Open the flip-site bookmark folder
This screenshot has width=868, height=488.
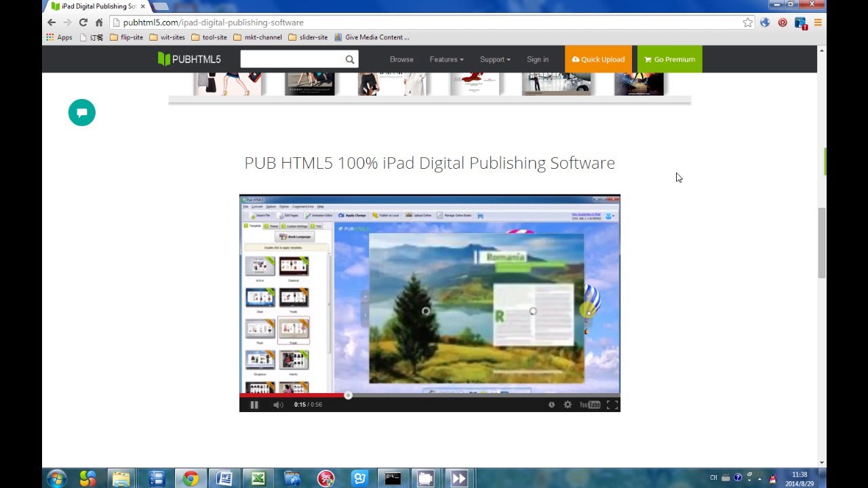point(126,37)
